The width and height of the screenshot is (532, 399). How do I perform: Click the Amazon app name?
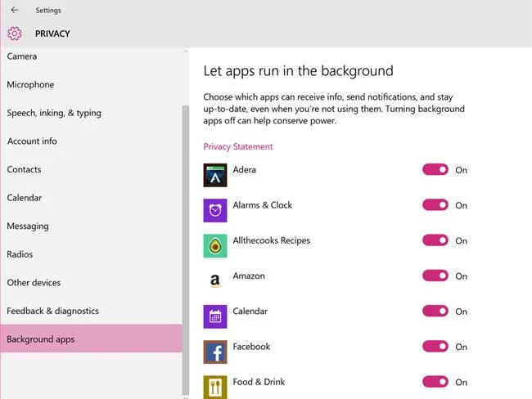tap(249, 276)
